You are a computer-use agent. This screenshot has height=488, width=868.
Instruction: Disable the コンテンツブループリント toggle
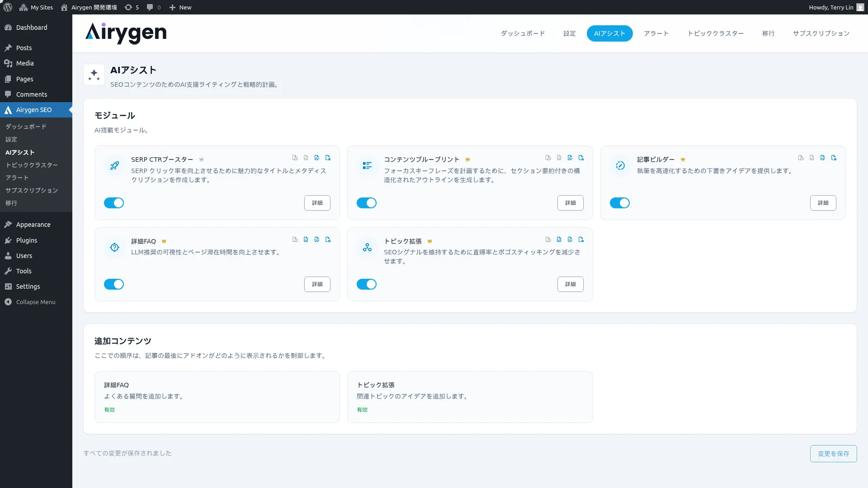tap(367, 203)
